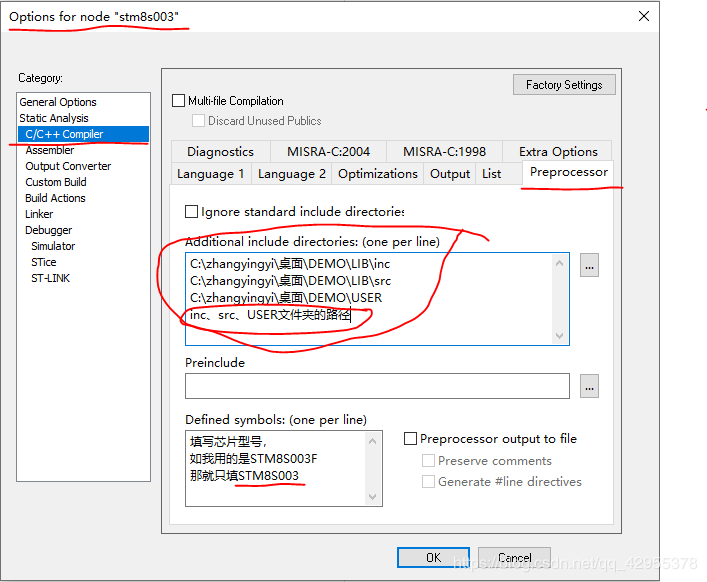Click the Factory Settings button
The height and width of the screenshot is (582, 707).
[564, 85]
